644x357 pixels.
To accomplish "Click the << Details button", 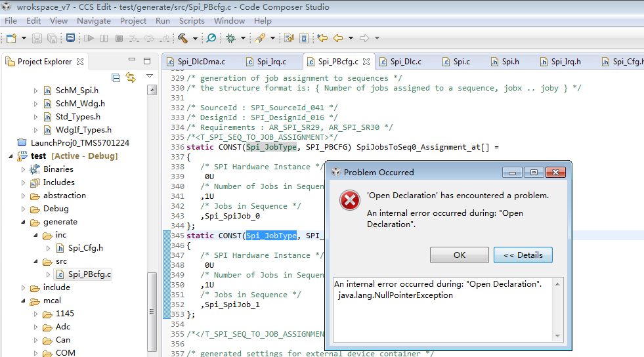I will click(523, 255).
